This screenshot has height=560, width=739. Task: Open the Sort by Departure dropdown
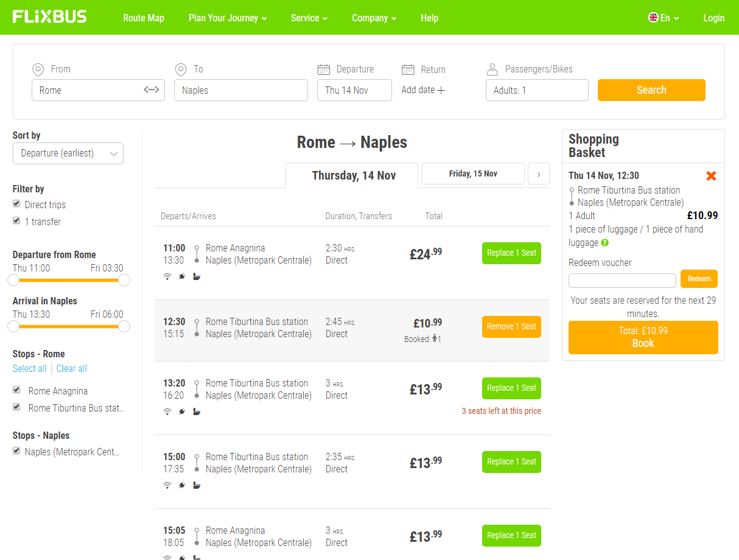[68, 153]
